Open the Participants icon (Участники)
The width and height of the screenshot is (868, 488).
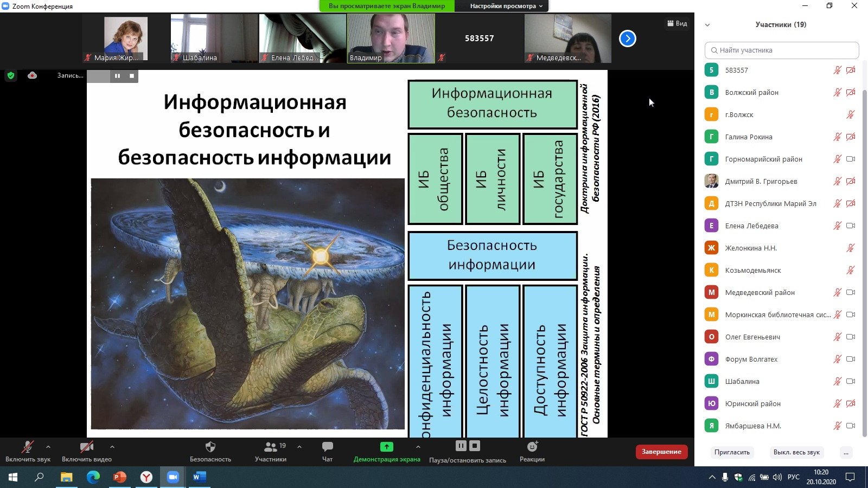[270, 447]
